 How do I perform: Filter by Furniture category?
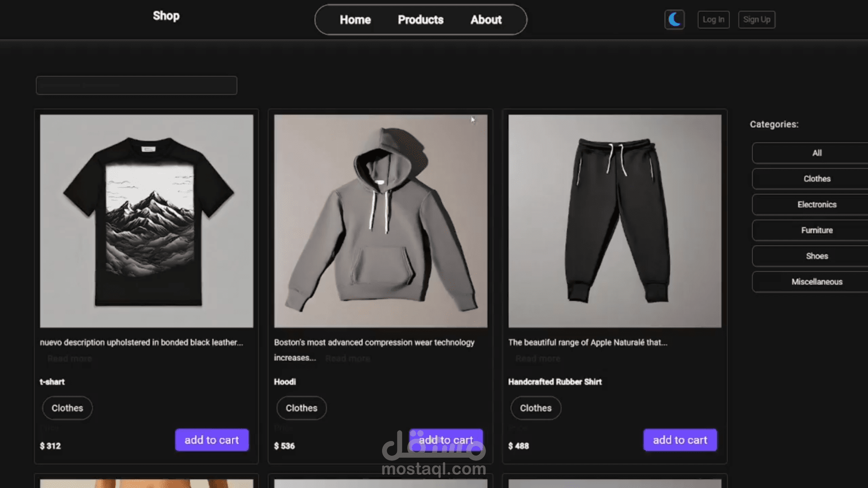pos(816,230)
